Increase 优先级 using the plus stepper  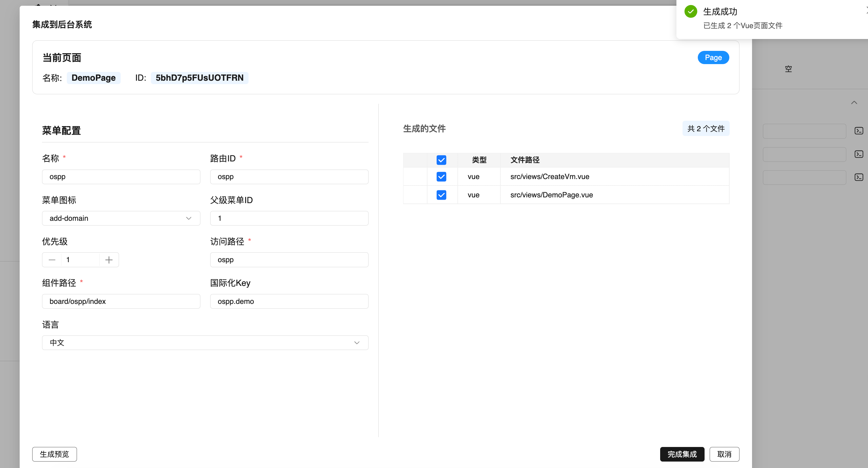[108, 259]
